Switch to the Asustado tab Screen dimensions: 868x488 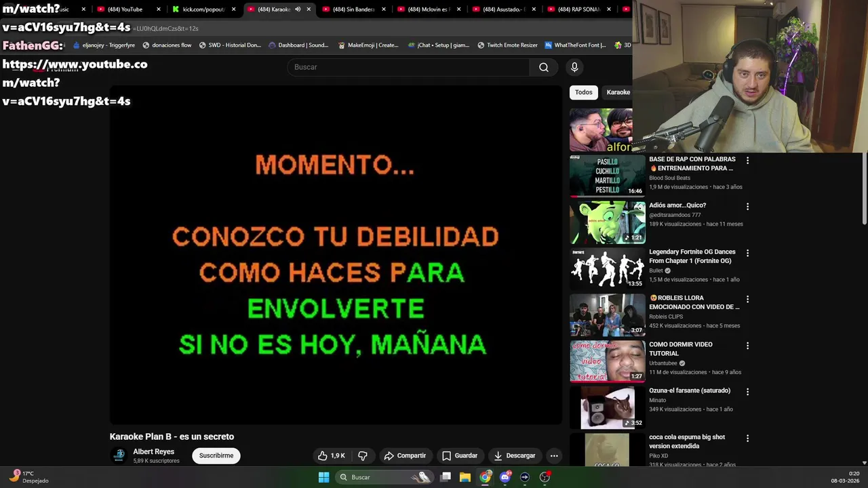click(503, 9)
